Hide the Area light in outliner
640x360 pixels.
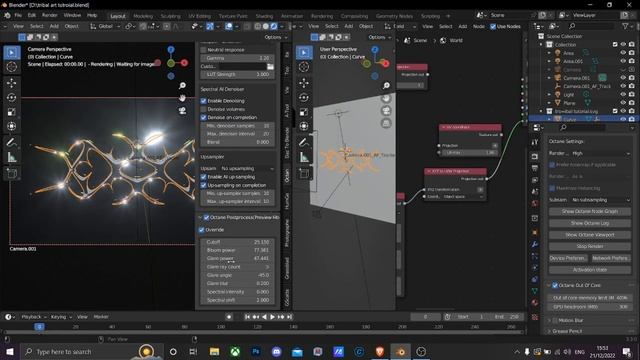(x=623, y=53)
